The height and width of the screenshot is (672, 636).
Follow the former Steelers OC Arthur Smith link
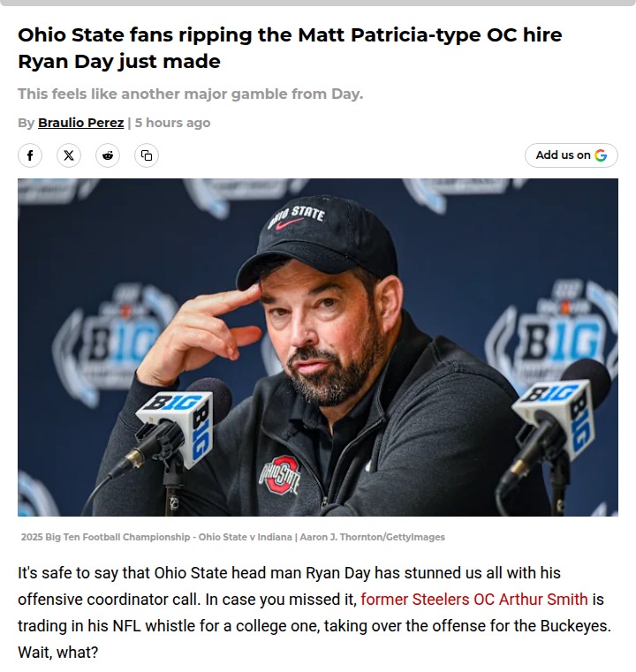point(474,599)
